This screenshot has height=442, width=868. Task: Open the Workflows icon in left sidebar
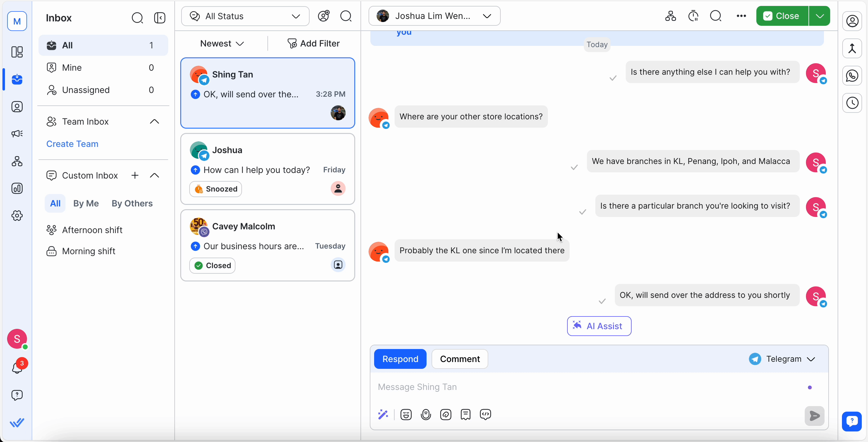17,161
